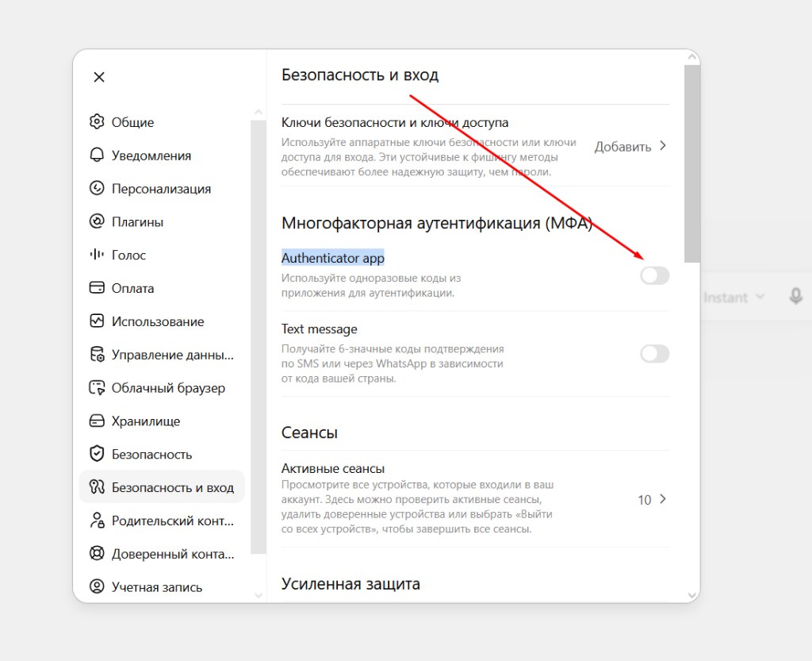Click the Персонализация sidebar icon
This screenshot has height=661, width=812.
(97, 188)
